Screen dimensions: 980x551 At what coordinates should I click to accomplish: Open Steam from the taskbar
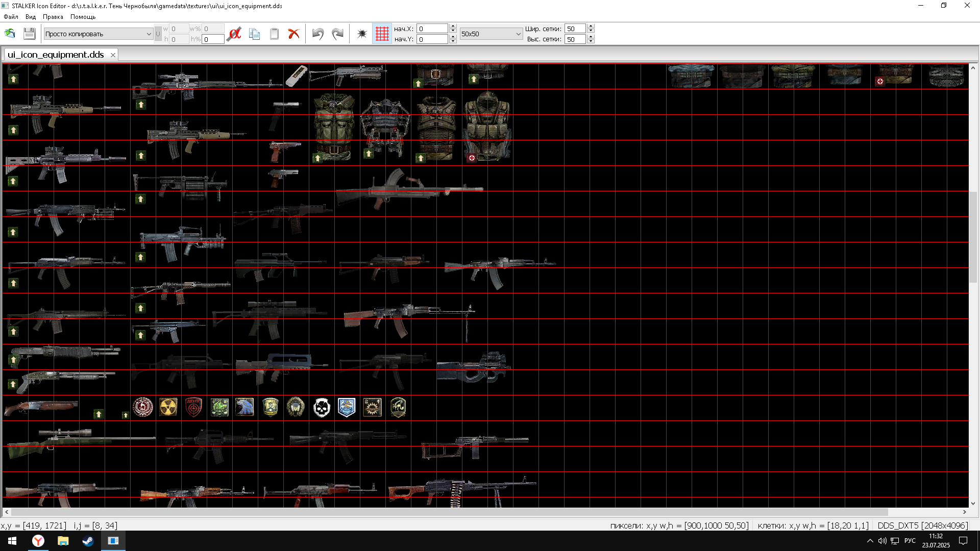tap(88, 541)
